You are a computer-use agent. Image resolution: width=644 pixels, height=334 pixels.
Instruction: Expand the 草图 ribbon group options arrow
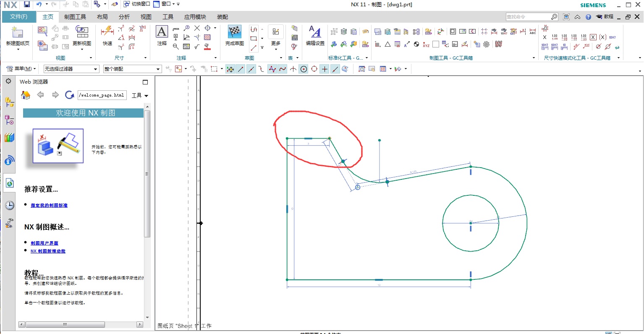click(x=281, y=58)
